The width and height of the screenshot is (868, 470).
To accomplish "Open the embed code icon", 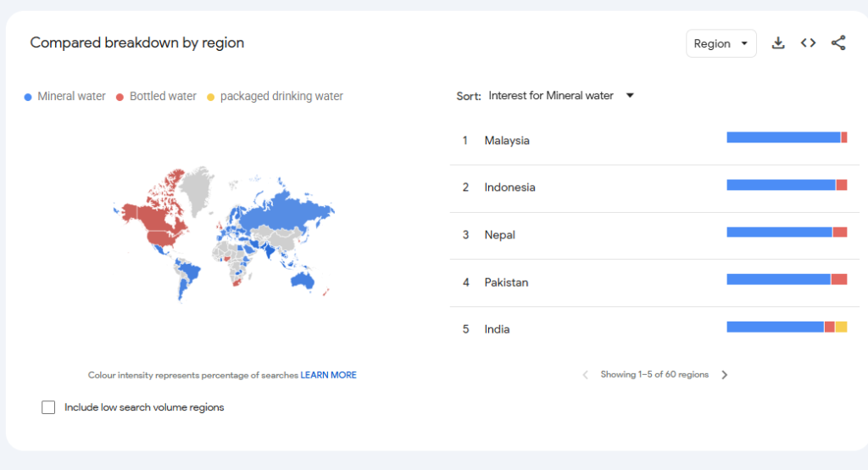I will (808, 43).
